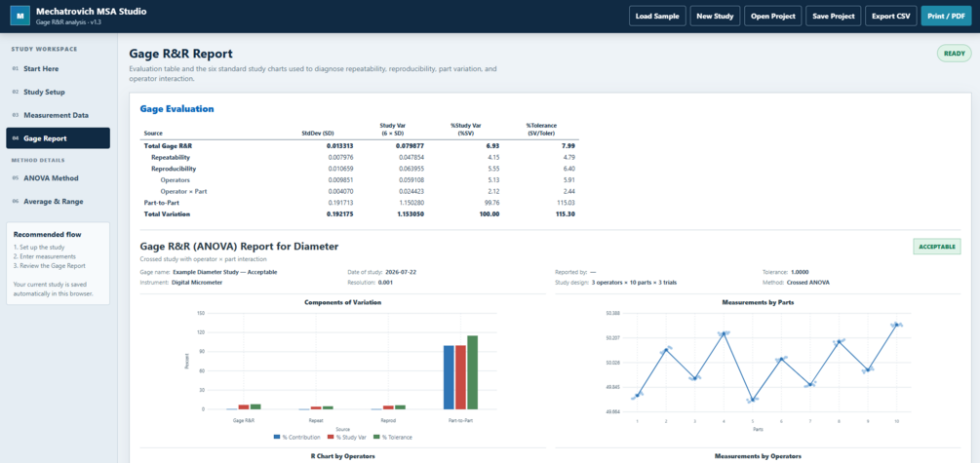
Task: Open Average & Range method page
Action: pyautogui.click(x=59, y=201)
